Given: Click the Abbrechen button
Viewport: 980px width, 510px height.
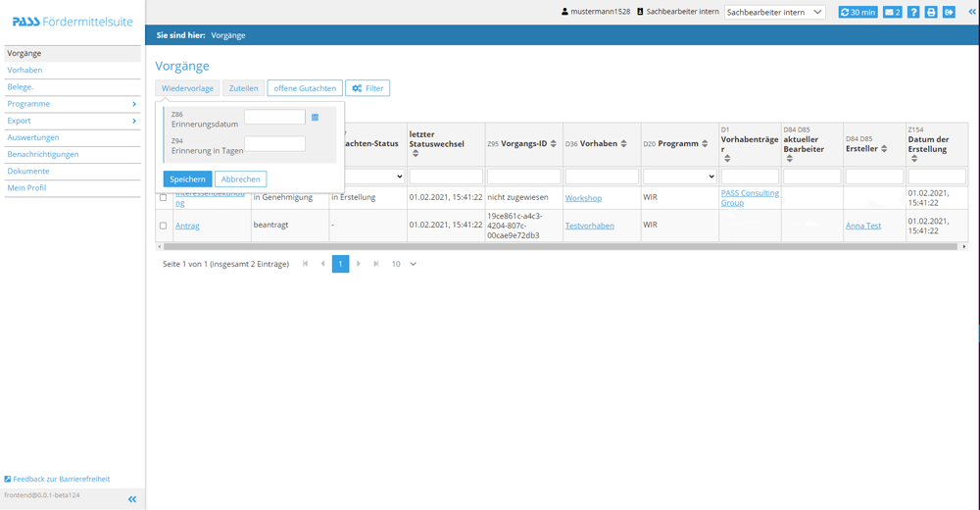Looking at the screenshot, I should point(241,178).
